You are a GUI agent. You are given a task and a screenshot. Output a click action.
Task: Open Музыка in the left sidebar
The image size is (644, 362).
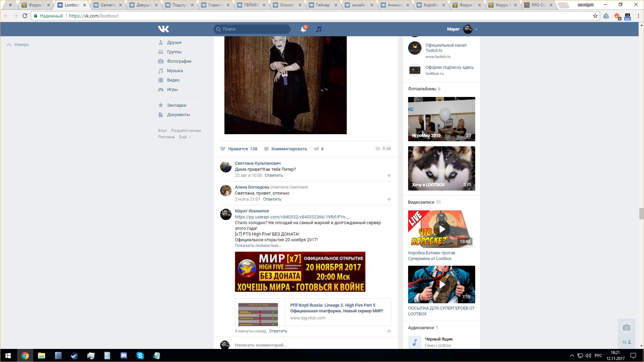(175, 71)
